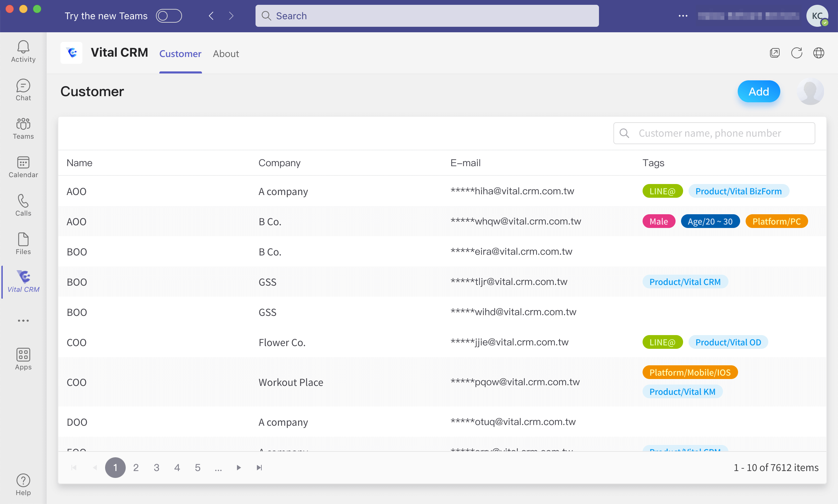Open the DOO customer row name
Viewport: 838px width, 504px height.
point(77,422)
